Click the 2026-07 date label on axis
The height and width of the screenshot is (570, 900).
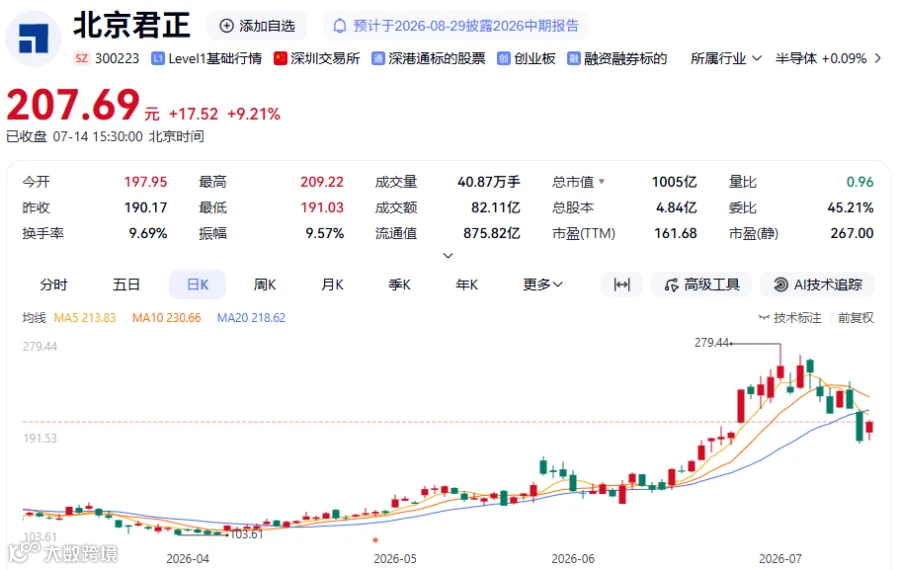(x=780, y=559)
